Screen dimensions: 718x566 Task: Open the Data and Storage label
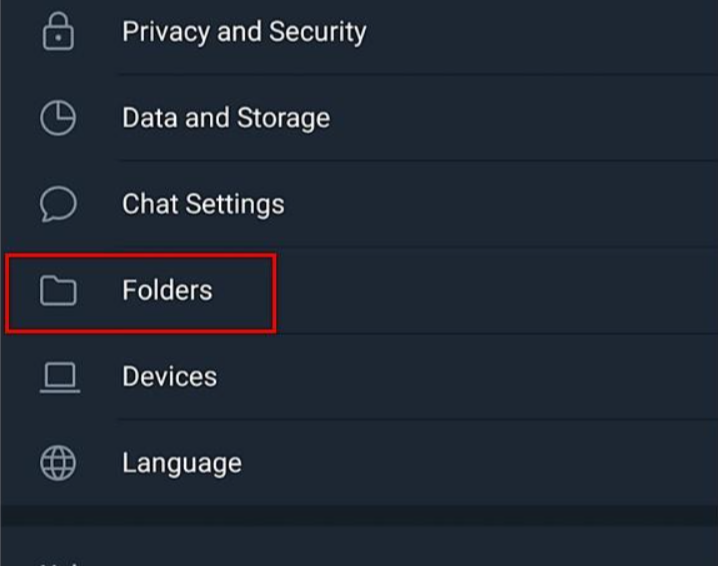(225, 118)
